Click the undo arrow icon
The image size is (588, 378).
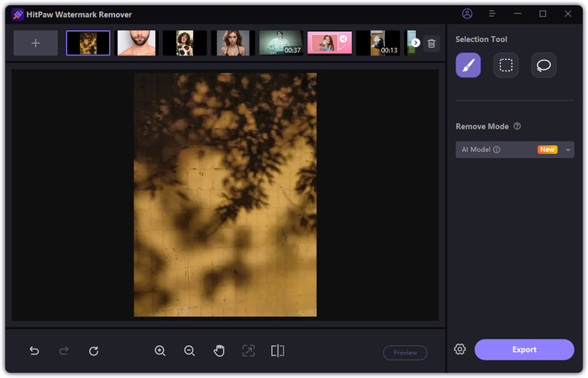coord(34,351)
